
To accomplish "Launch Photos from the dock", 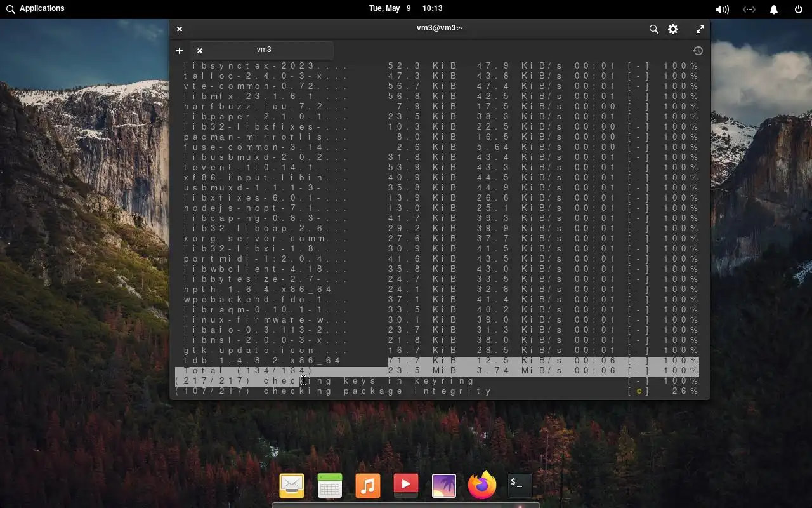I will click(444, 486).
